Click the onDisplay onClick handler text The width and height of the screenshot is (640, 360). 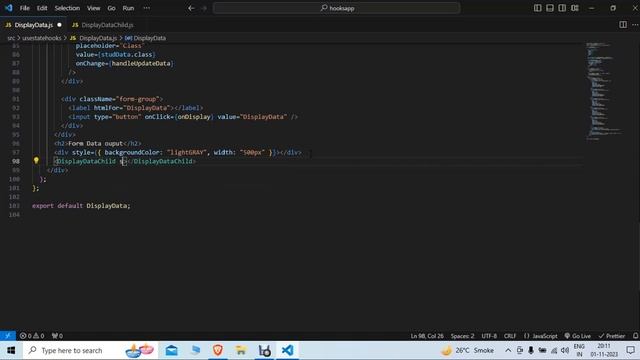[x=194, y=117]
